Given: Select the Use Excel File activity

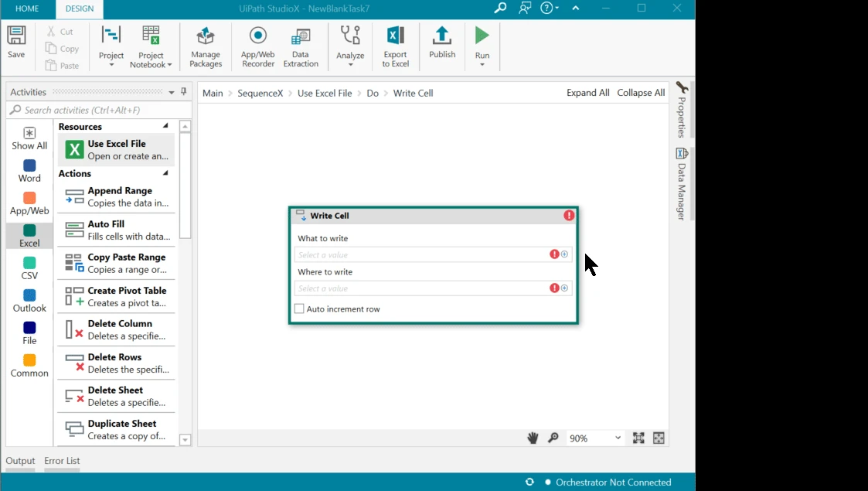Looking at the screenshot, I should 116,149.
